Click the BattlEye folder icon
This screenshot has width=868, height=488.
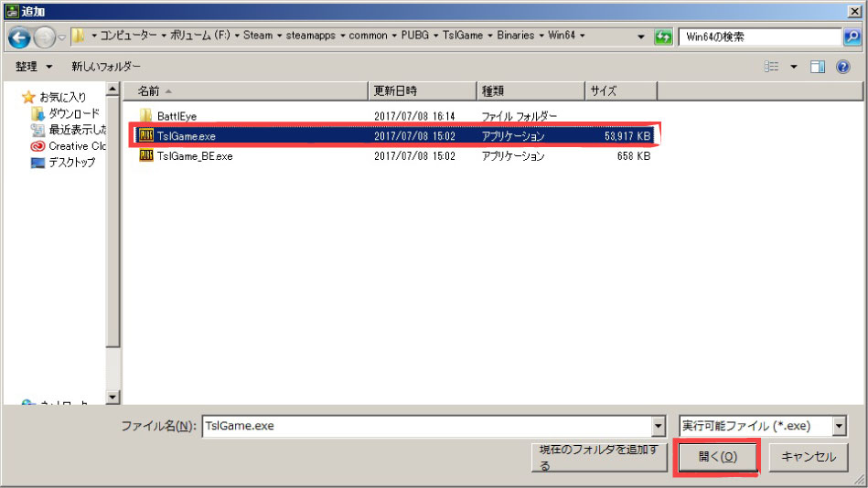coord(145,115)
